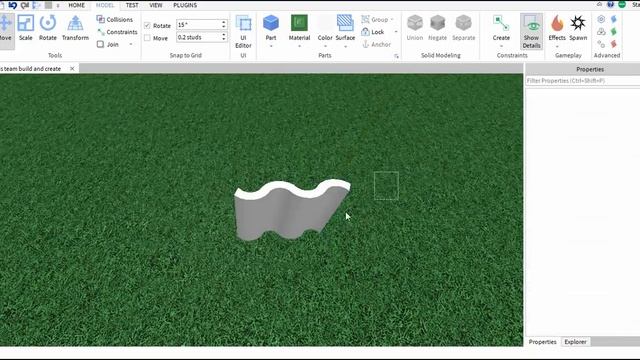Open the Group dropdown arrow
Image resolution: width=640 pixels, height=360 pixels.
point(392,19)
